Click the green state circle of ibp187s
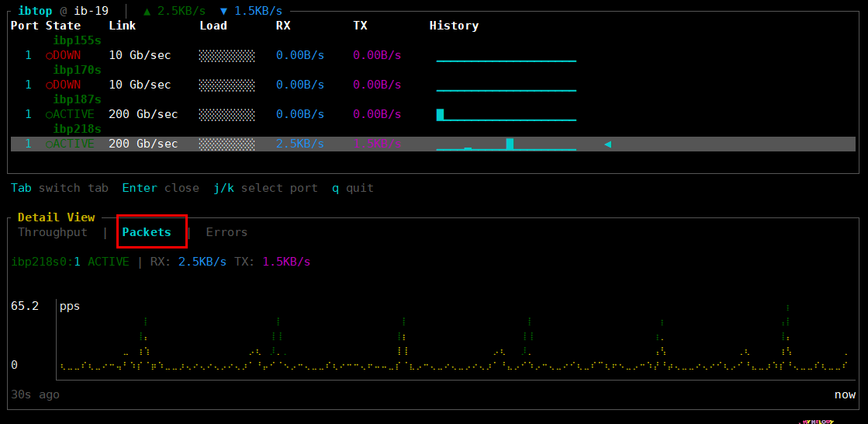 50,114
